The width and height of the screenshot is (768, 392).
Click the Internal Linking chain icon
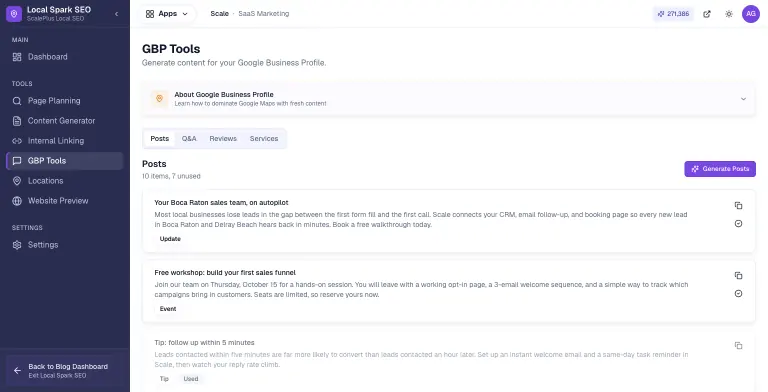[17, 141]
